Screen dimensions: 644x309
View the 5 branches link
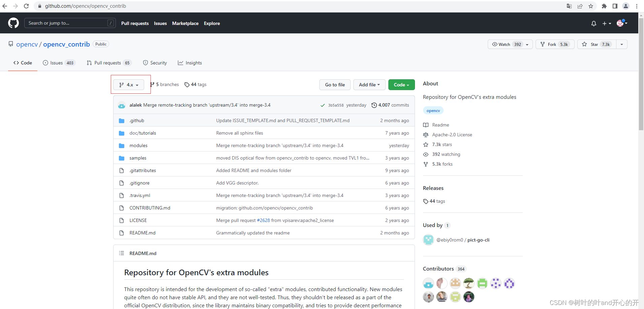(x=164, y=84)
